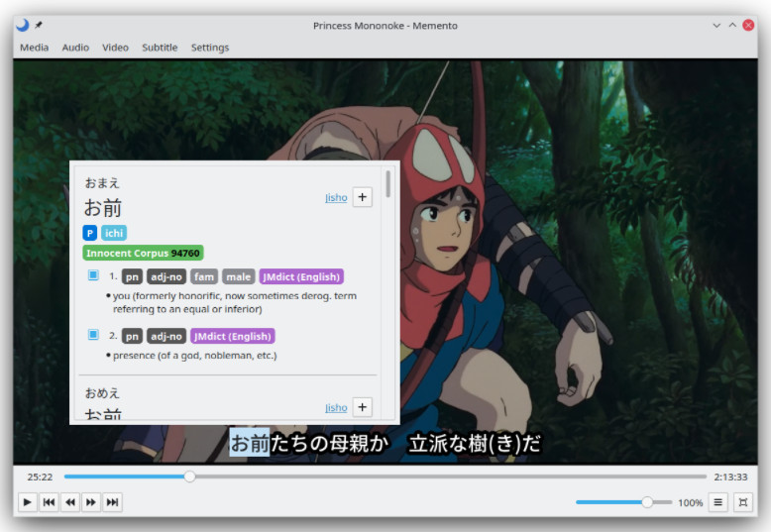This screenshot has height=532, width=771.
Task: Click JMdict (English) tag in definition 1
Action: (301, 276)
